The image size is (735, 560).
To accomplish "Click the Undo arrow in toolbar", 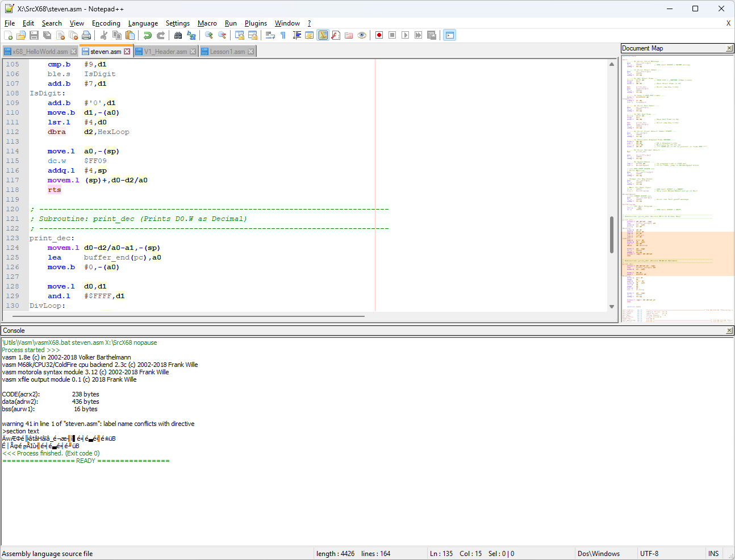I will tap(148, 35).
